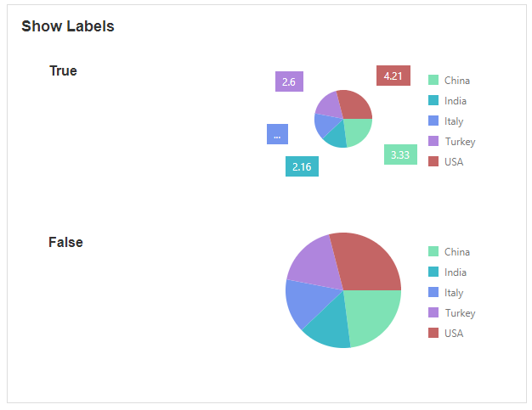Toggle USA series in top legend
This screenshot has width=532, height=410.
[453, 162]
